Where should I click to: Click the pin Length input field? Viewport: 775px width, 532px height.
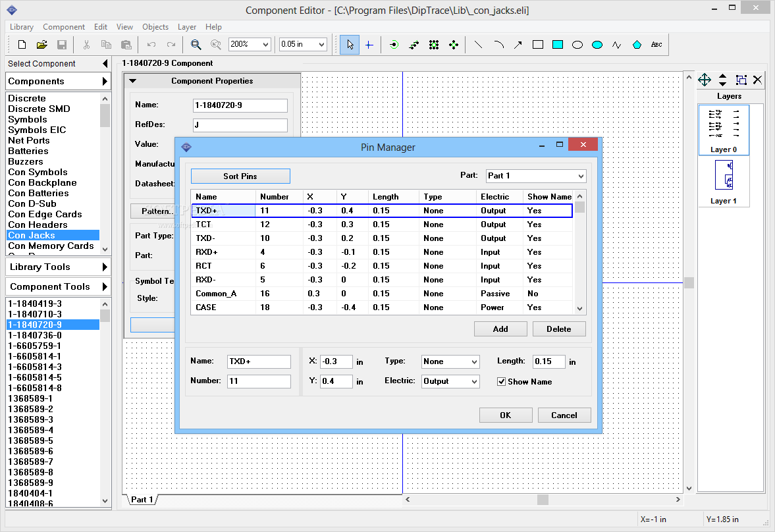[548, 361]
